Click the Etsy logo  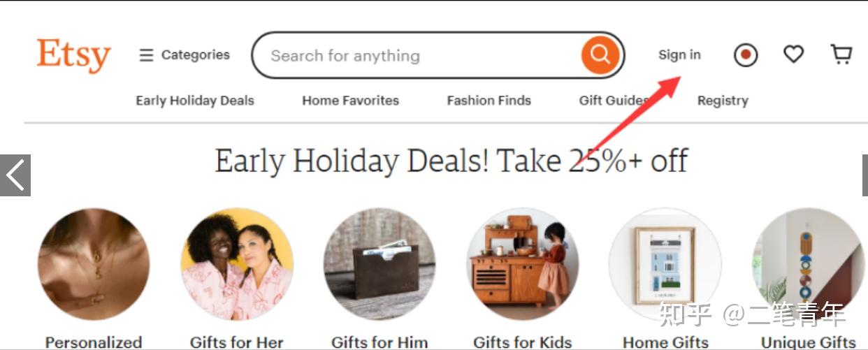pos(74,55)
